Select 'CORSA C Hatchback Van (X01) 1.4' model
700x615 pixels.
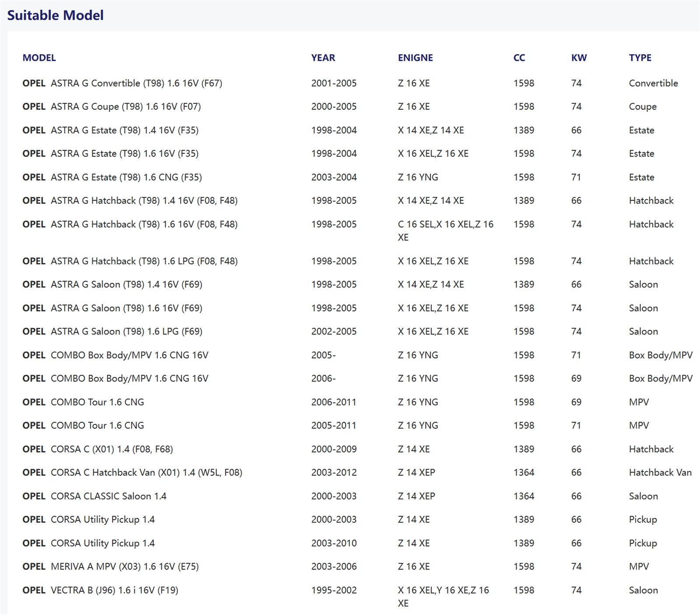(147, 472)
